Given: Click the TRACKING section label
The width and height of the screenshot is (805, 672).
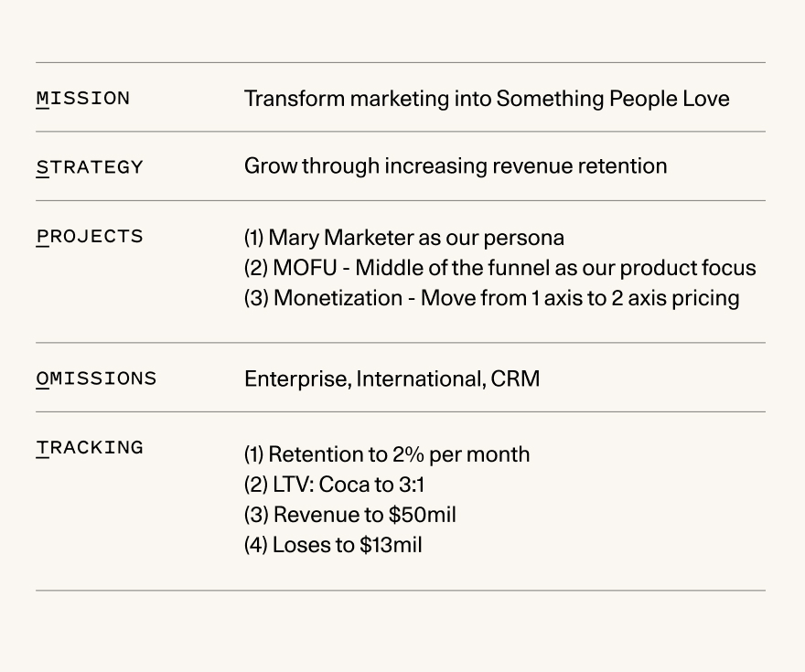Looking at the screenshot, I should click(x=90, y=448).
